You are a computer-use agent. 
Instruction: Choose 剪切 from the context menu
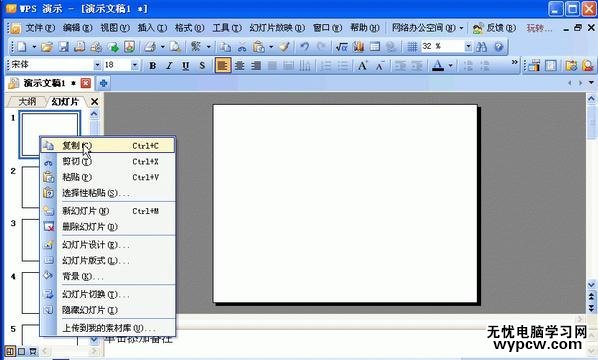[x=108, y=161]
